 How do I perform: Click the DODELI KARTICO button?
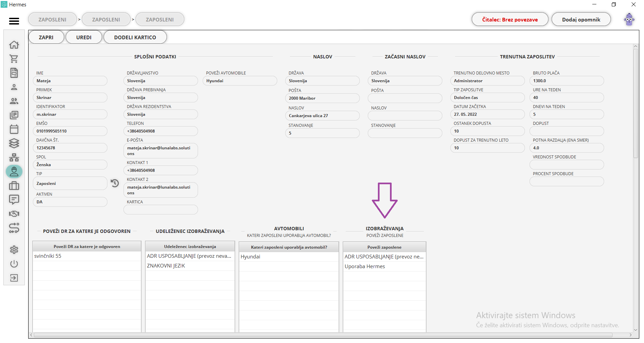coord(135,37)
